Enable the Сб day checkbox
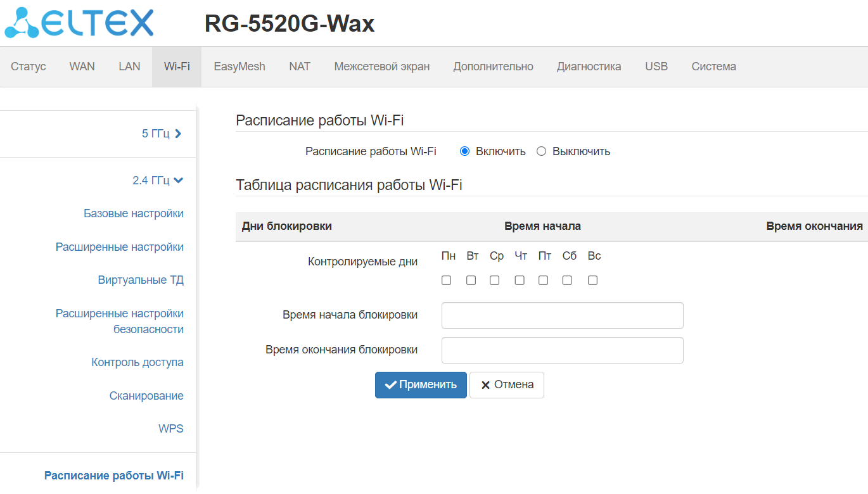This screenshot has width=868, height=494. pyautogui.click(x=567, y=280)
